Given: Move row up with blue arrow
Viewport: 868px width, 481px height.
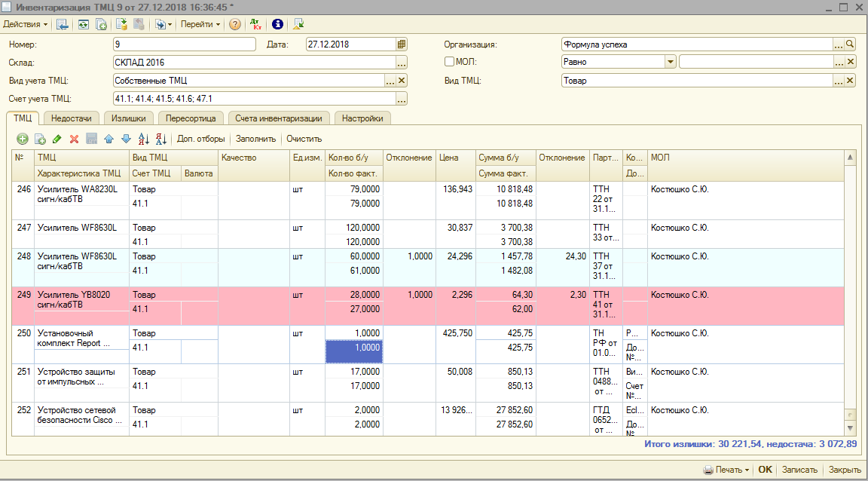Looking at the screenshot, I should [109, 139].
